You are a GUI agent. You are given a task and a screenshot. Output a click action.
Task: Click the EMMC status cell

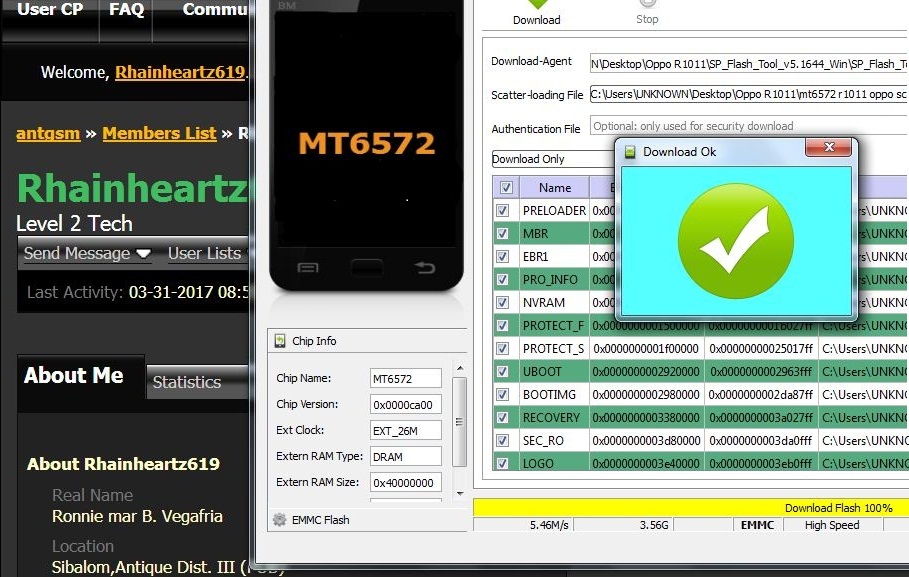pyautogui.click(x=757, y=525)
